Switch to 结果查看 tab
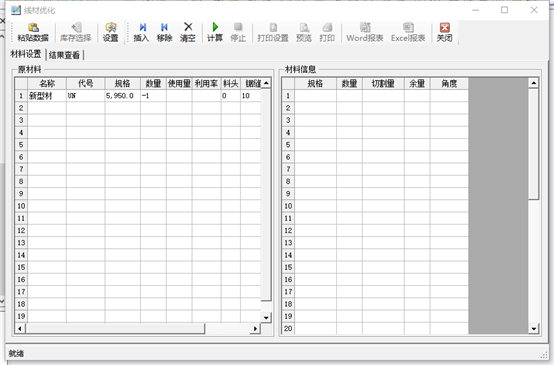Image resolution: width=554 pixels, height=365 pixels. (x=64, y=55)
